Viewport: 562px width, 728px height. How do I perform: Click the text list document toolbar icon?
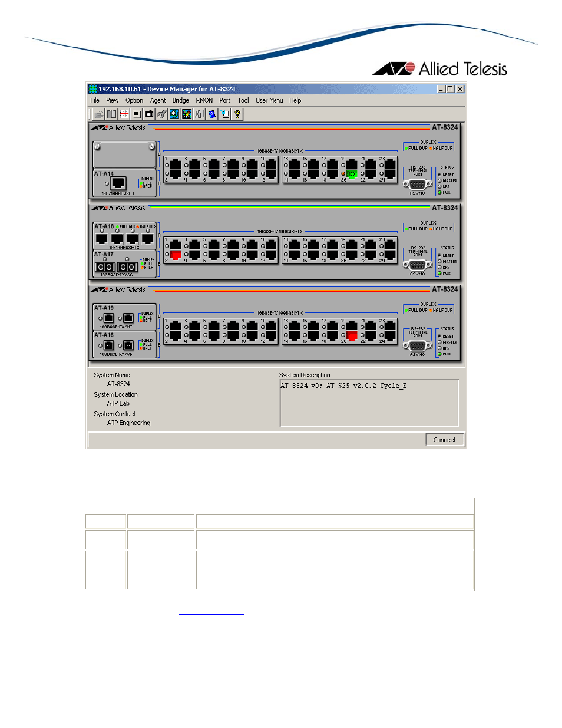[x=137, y=114]
